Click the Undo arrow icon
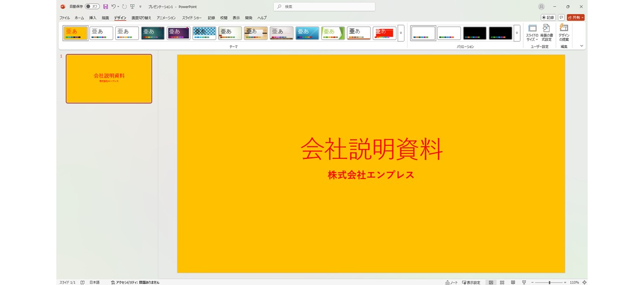Image resolution: width=644 pixels, height=285 pixels. coord(114,7)
